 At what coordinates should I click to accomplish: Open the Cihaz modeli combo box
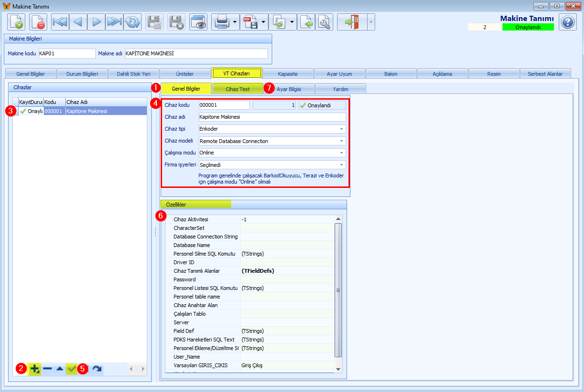click(x=272, y=141)
